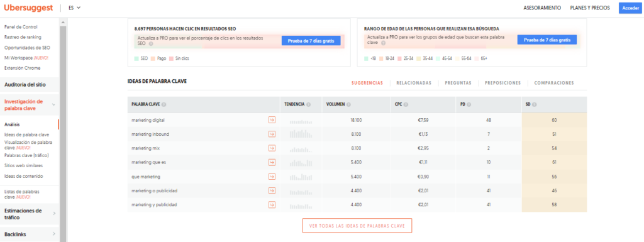Switch to the COMPARACIONES tab
The width and height of the screenshot is (644, 242).
554,83
